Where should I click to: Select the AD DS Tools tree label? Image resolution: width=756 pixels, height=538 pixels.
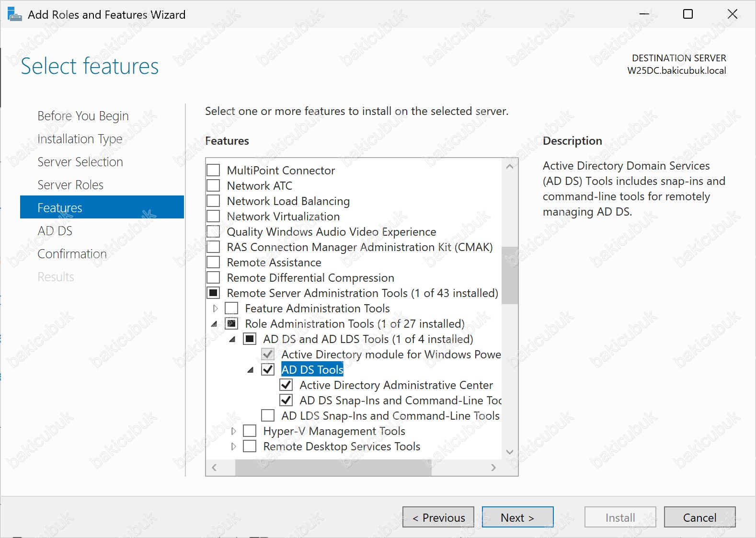pyautogui.click(x=312, y=369)
